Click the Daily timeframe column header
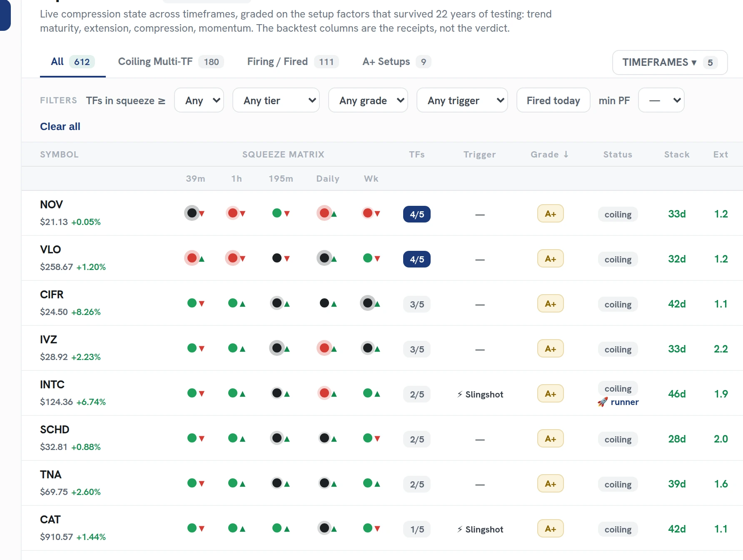The height and width of the screenshot is (560, 743). (328, 179)
